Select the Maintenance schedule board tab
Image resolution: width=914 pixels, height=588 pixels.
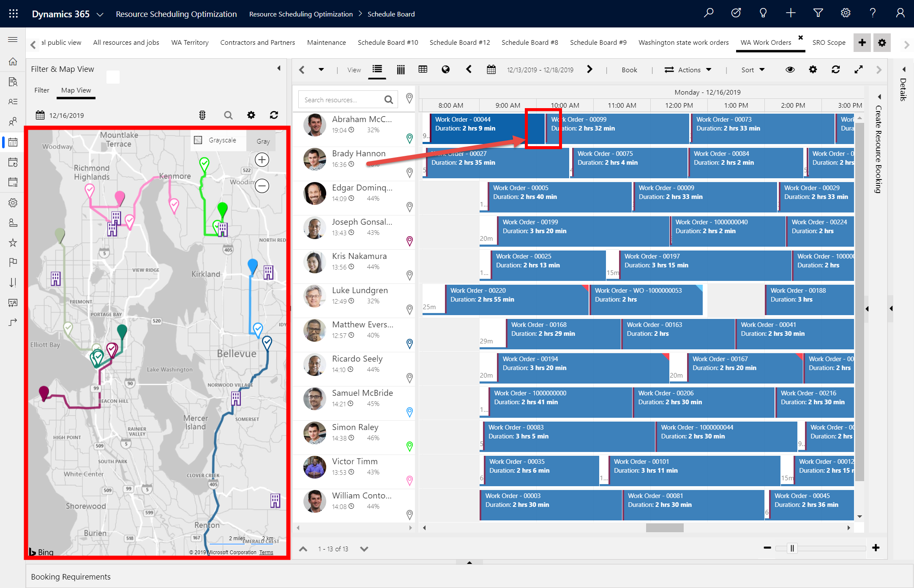(327, 42)
